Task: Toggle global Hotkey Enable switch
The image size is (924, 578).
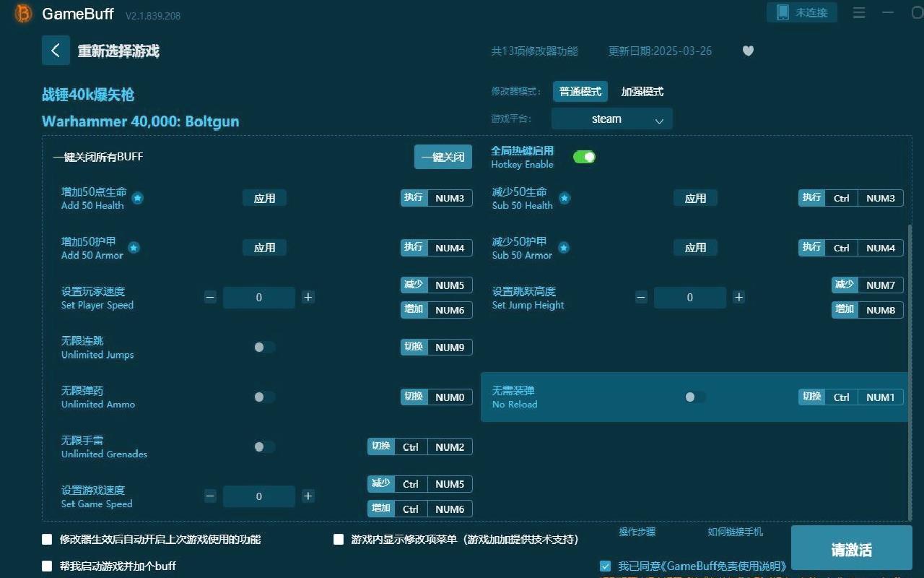Action: [x=584, y=157]
